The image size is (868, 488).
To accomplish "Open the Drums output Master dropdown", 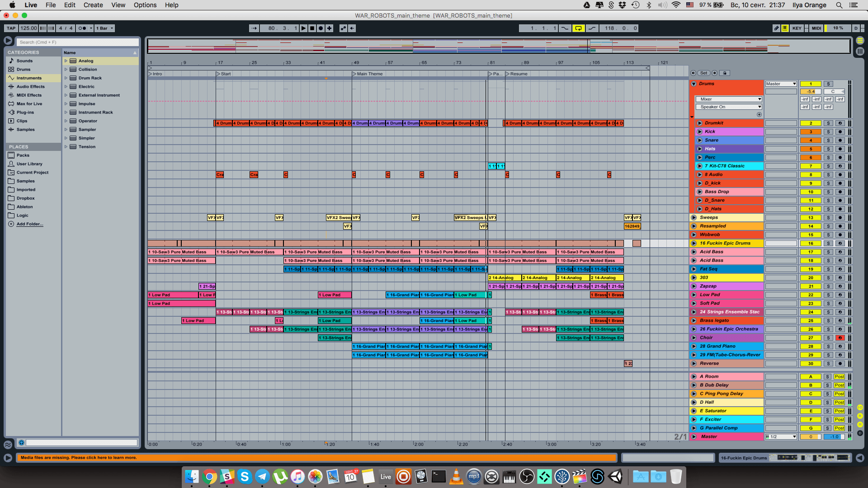I will pyautogui.click(x=781, y=84).
